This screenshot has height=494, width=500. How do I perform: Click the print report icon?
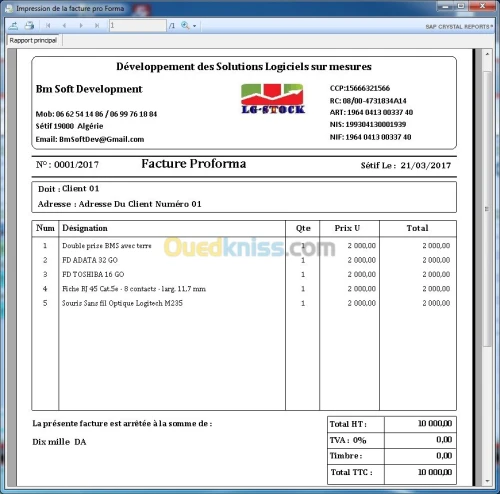(x=30, y=25)
